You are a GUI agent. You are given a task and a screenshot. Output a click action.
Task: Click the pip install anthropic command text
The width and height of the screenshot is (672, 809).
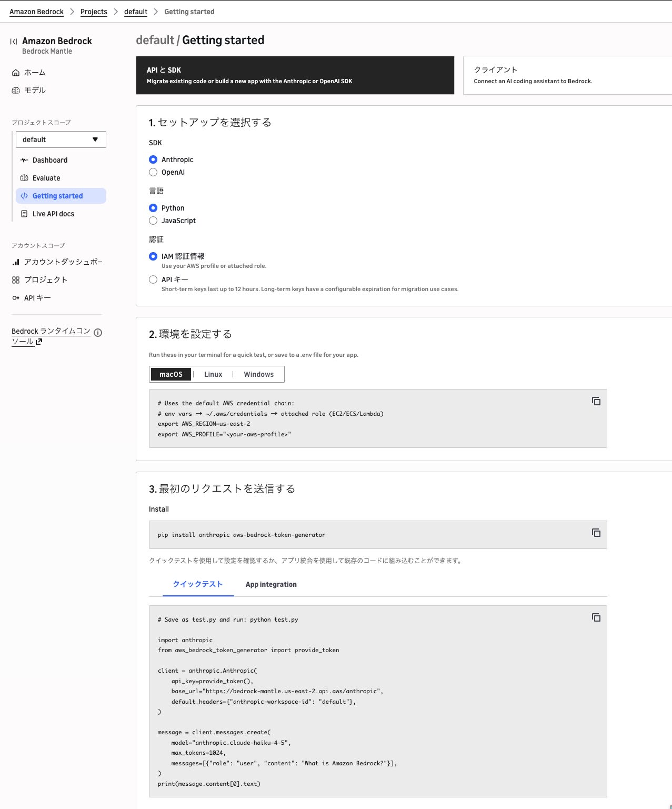(242, 535)
